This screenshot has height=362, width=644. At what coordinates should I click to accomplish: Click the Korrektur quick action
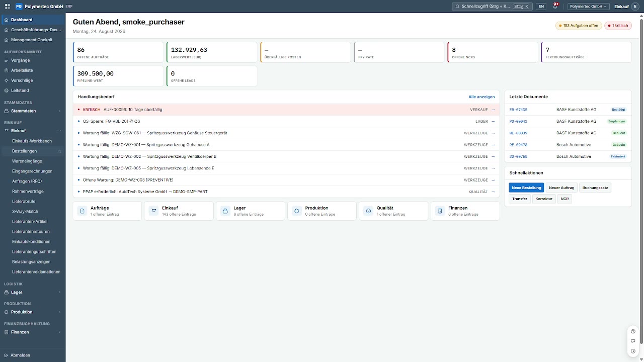(x=544, y=199)
